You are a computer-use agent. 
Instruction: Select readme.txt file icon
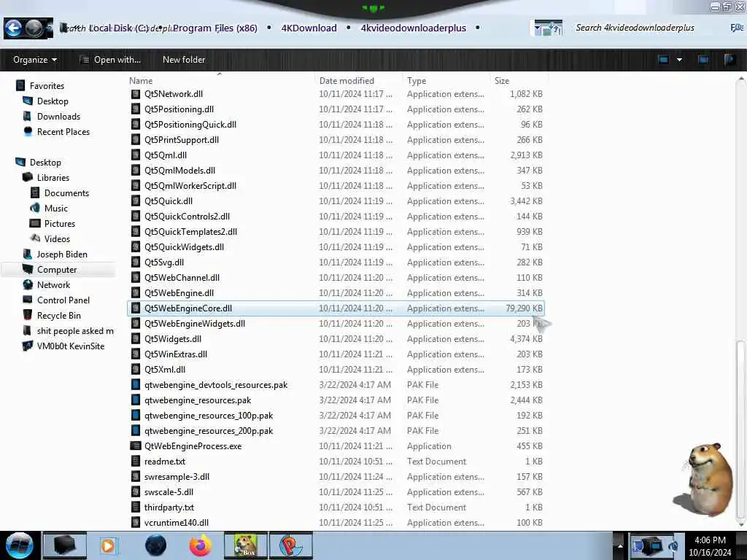136,462
